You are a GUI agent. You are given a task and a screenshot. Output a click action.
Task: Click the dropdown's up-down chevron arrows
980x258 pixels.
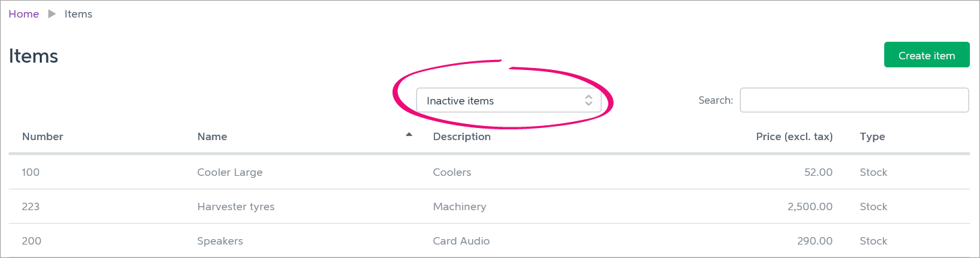(588, 100)
